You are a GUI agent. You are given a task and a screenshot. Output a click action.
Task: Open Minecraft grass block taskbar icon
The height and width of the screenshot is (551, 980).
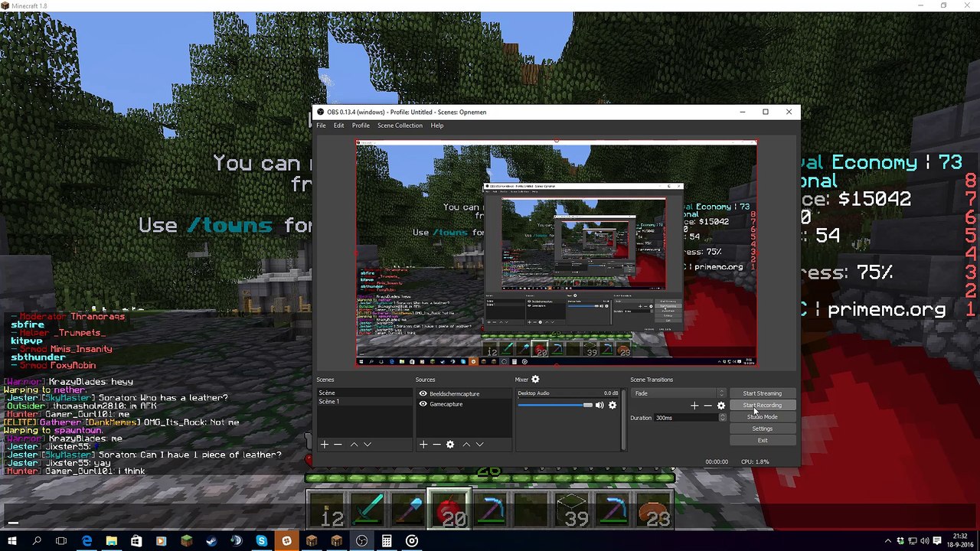click(186, 542)
